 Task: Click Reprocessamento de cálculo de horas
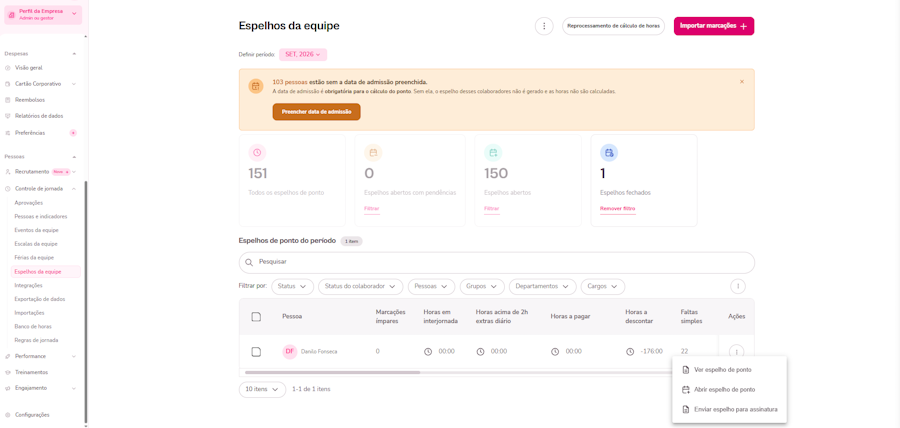tap(613, 26)
